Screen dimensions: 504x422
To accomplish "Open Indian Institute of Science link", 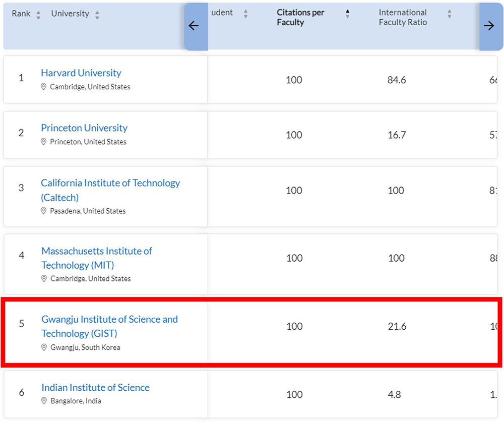I will pos(95,388).
